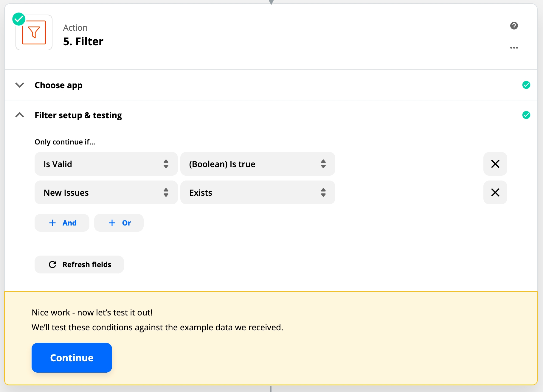
Task: Open the New Issues field dropdown
Action: tap(106, 192)
